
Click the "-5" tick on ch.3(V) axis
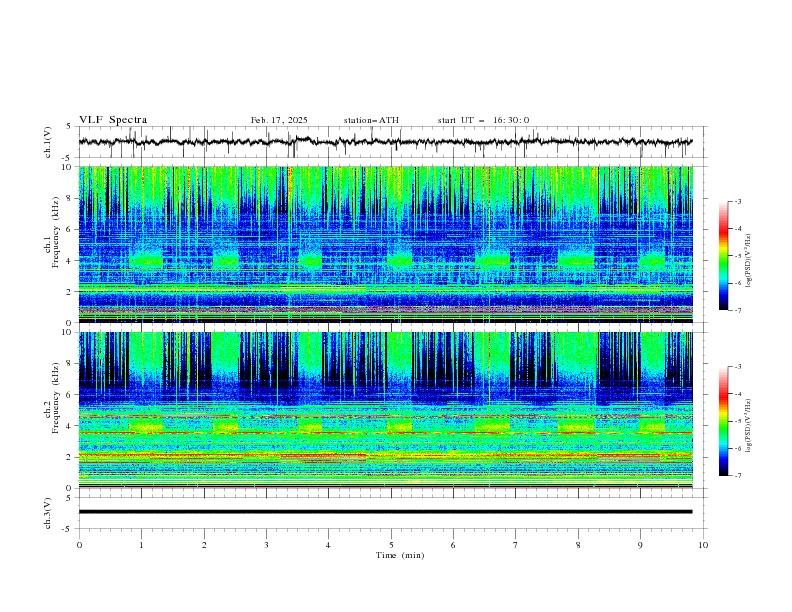66,529
